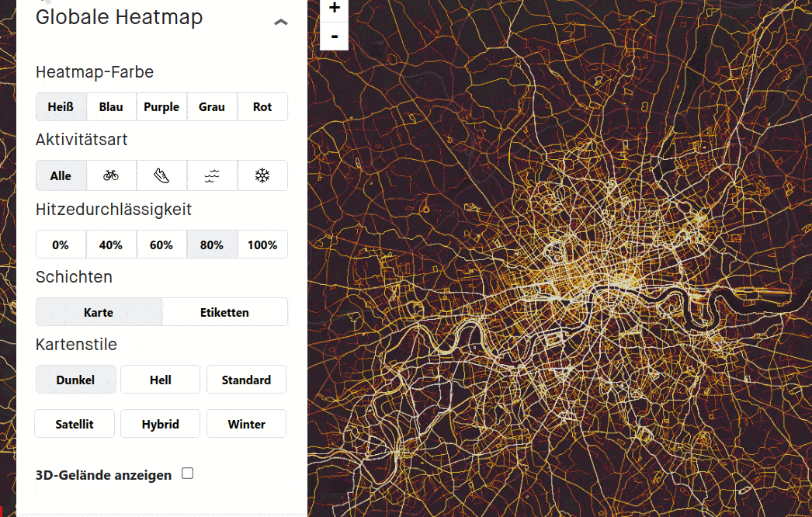
Task: Set heat opacity to 80%
Action: (x=212, y=245)
